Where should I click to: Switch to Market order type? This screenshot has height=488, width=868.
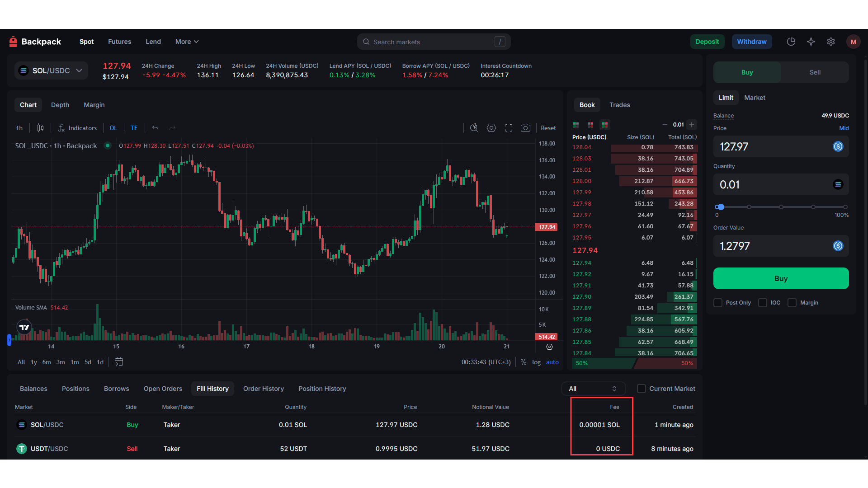(x=755, y=98)
